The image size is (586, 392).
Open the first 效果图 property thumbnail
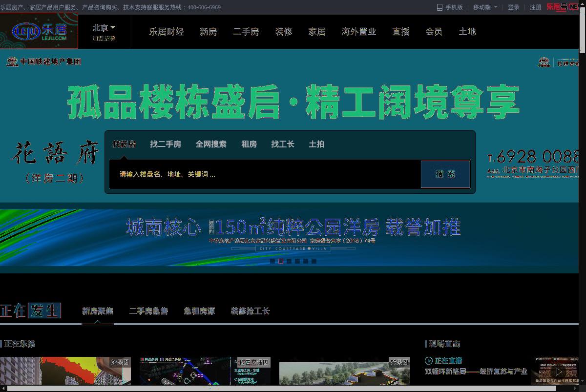point(65,371)
